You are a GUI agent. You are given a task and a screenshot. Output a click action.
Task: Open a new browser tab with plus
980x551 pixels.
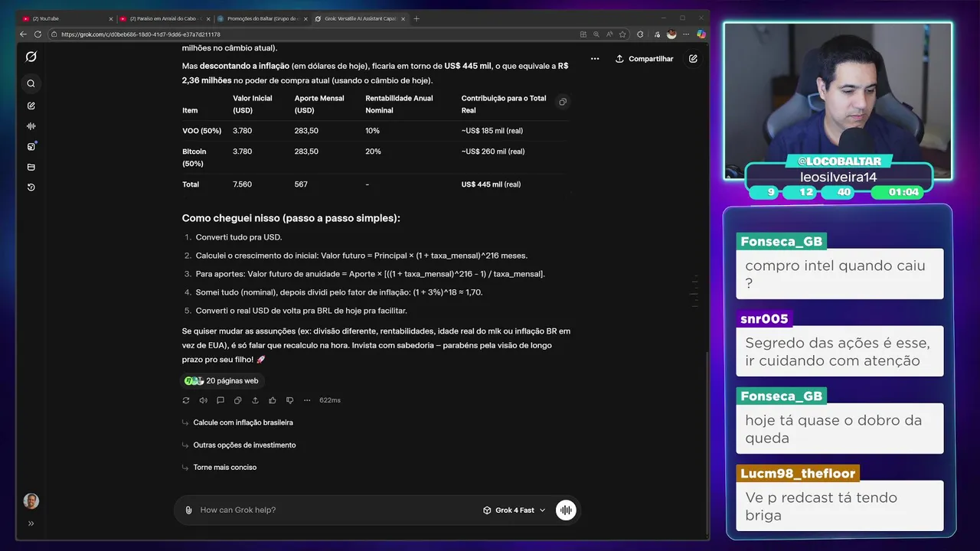[x=416, y=18]
